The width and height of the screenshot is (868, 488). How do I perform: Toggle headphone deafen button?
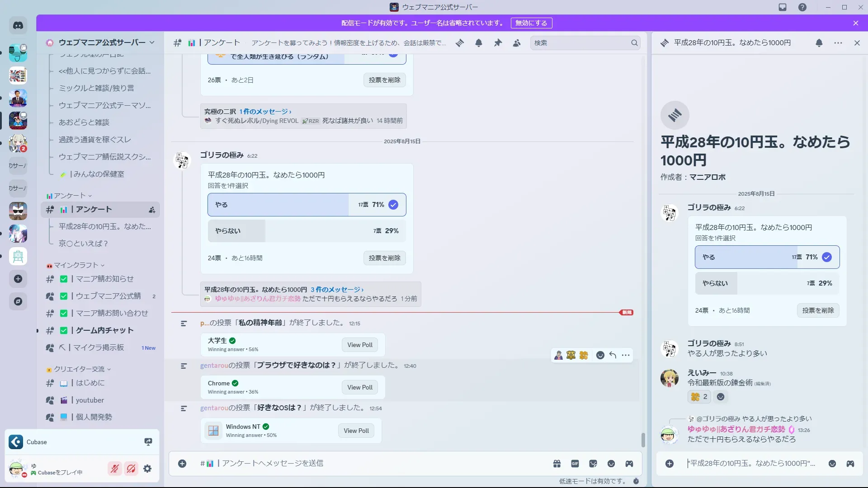click(x=131, y=469)
